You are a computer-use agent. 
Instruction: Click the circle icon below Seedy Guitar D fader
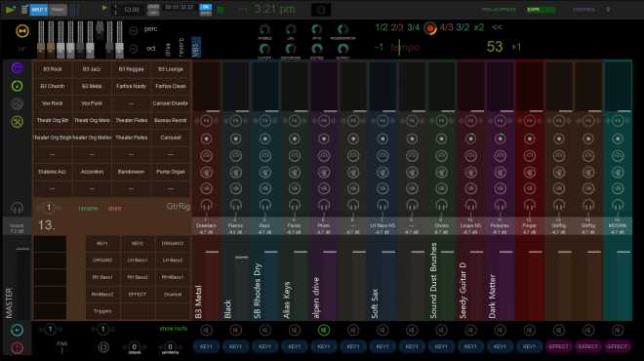point(470,330)
